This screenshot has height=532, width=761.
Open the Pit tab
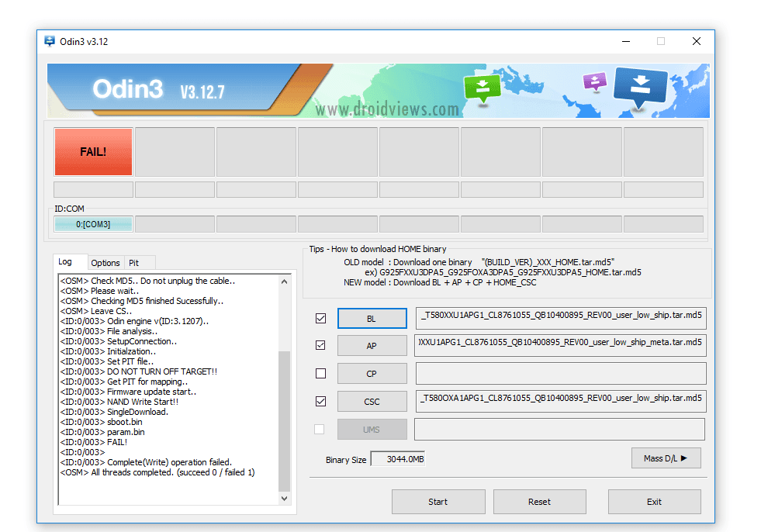pos(134,263)
